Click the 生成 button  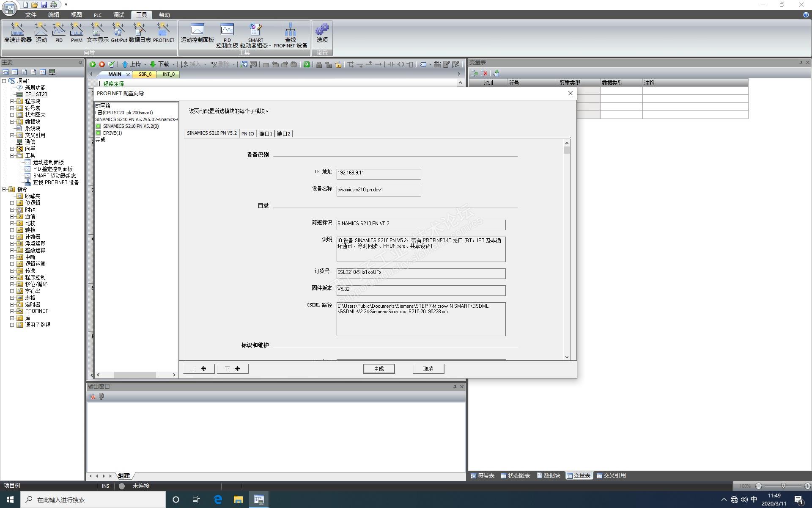point(379,369)
